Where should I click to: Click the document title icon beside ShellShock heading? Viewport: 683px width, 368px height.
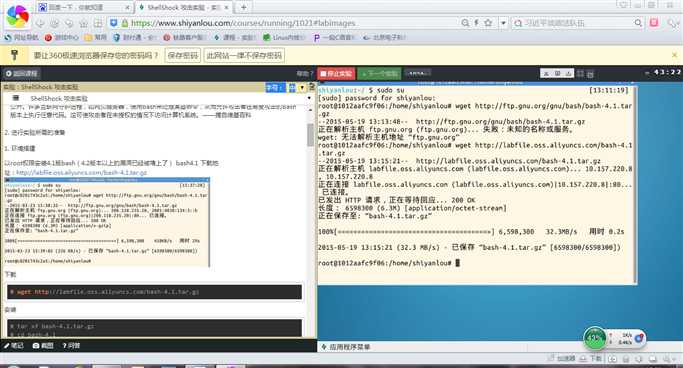[x=16, y=98]
